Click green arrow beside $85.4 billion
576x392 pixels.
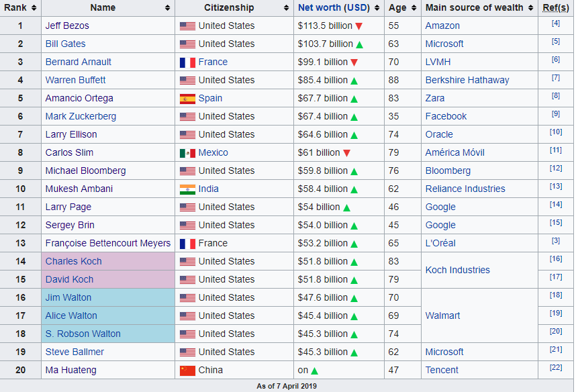point(354,81)
